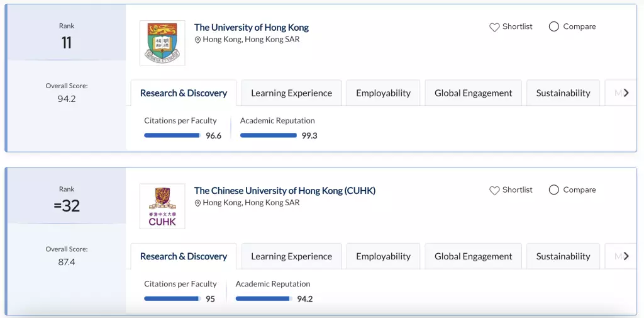
Task: Select Compare radio for University of Hong Kong
Action: [553, 26]
